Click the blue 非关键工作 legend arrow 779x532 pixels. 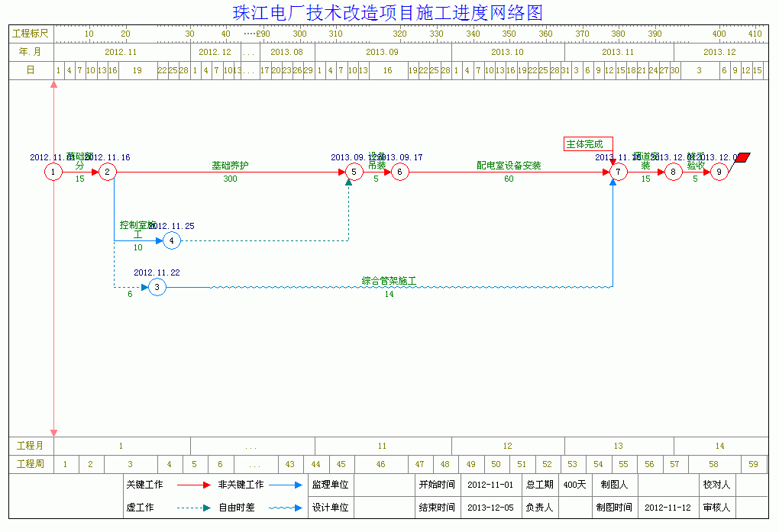287,485
